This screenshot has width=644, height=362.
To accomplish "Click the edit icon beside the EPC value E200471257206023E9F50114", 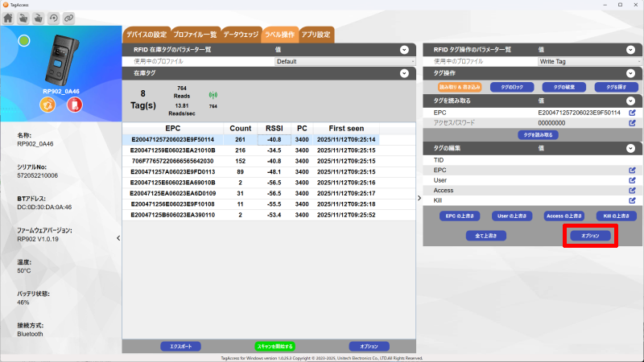I will [x=632, y=113].
